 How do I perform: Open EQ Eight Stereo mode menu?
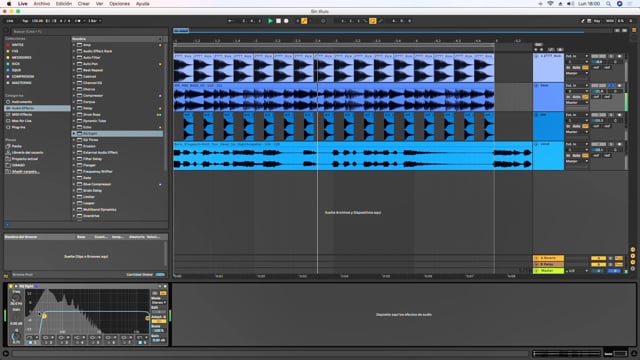[x=159, y=302]
